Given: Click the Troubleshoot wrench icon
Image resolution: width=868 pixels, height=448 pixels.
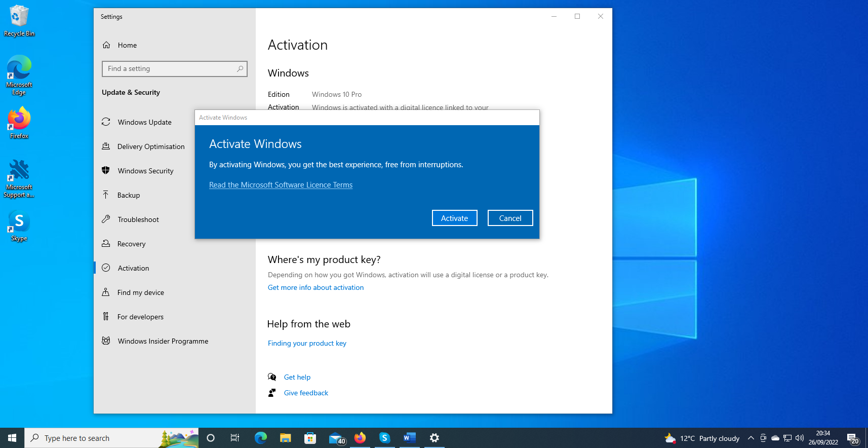Looking at the screenshot, I should point(106,219).
